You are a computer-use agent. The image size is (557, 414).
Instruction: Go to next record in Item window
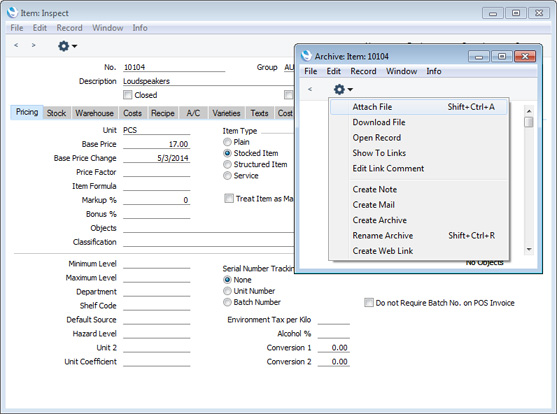[x=33, y=45]
